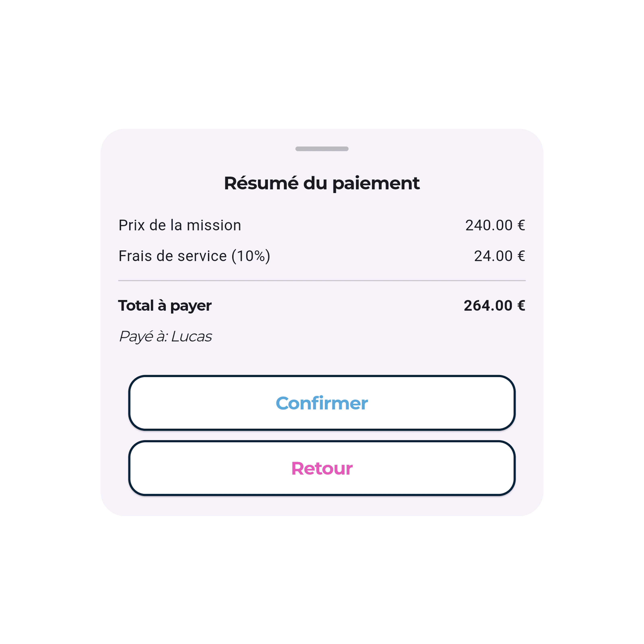The height and width of the screenshot is (644, 644).
Task: Click the word 'paiement' in the title
Action: [x=376, y=183]
